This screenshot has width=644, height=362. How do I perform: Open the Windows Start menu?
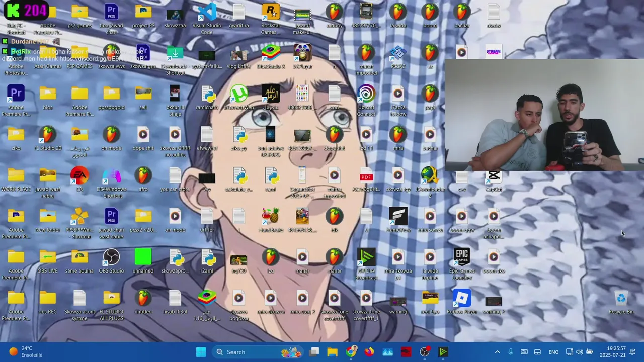click(x=201, y=352)
